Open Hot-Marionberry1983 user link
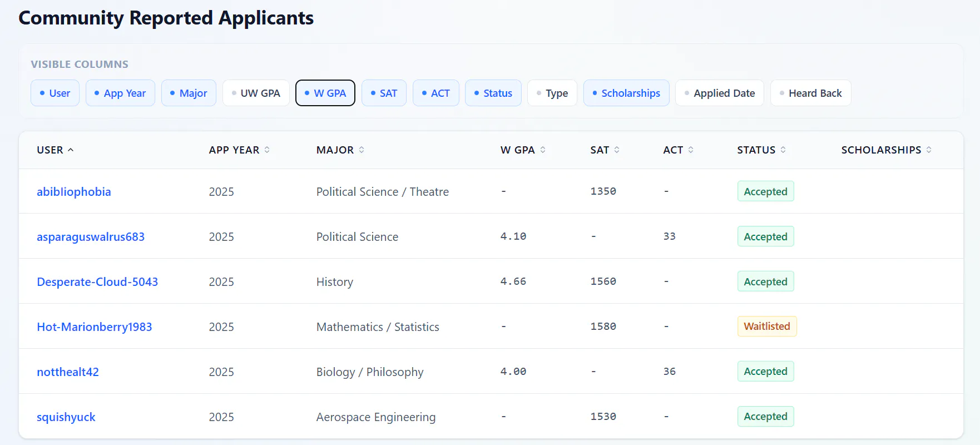The height and width of the screenshot is (445, 980). click(x=95, y=327)
